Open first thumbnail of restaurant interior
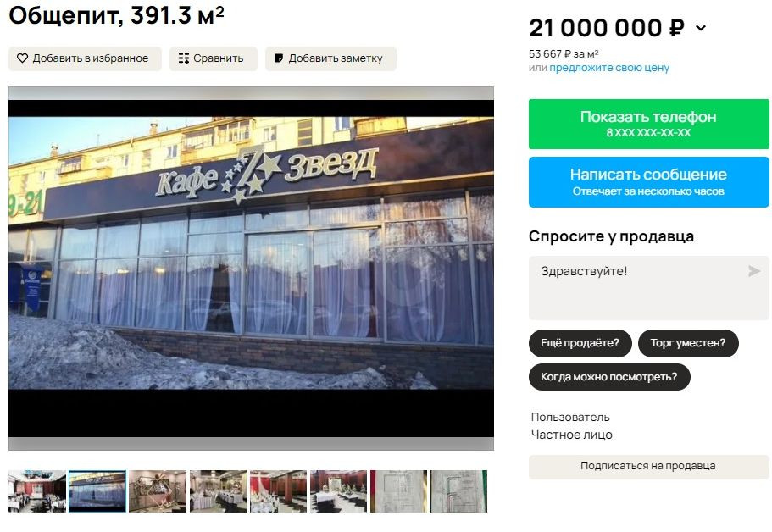This screenshot has height=532, width=772. click(x=37, y=491)
